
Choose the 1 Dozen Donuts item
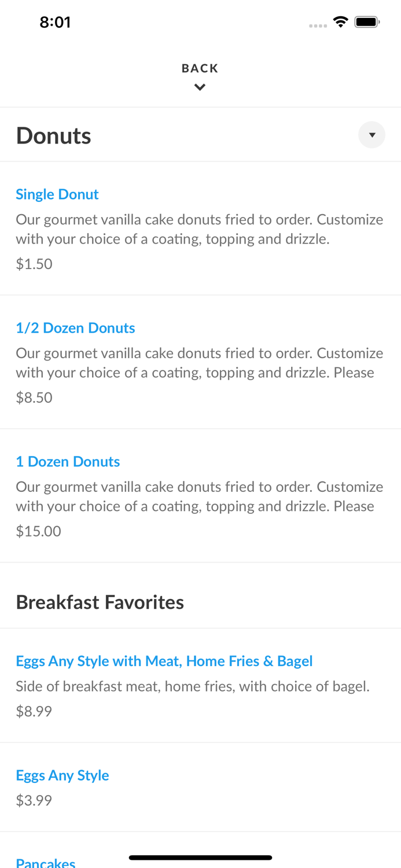68,461
